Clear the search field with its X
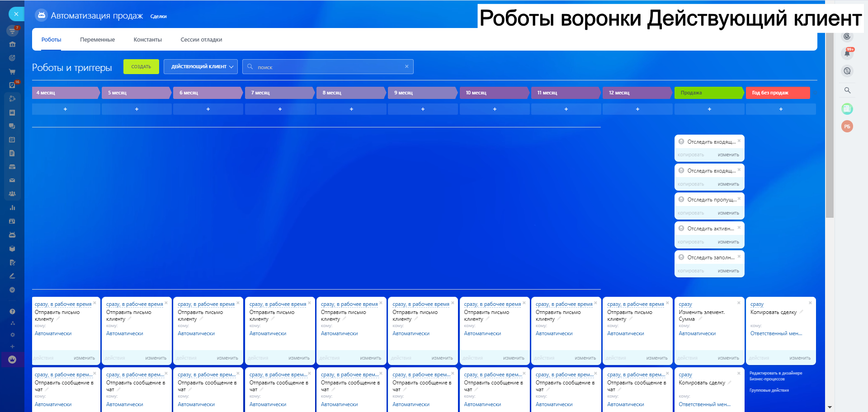 pyautogui.click(x=407, y=66)
